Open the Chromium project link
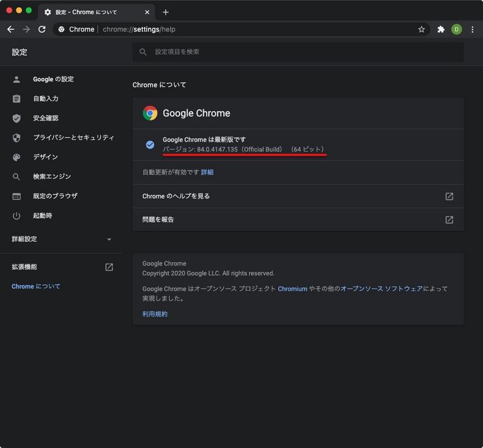 coord(293,289)
